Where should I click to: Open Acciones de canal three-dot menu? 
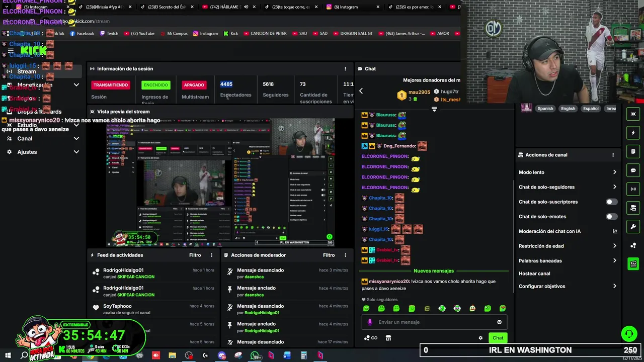point(613,155)
